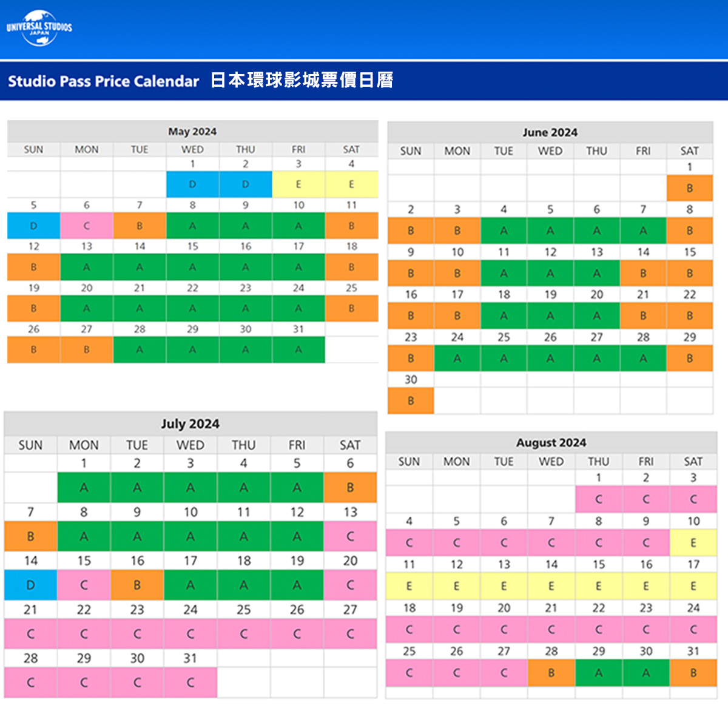Click the yellow E cell under August 11
This screenshot has height=728, width=728.
click(x=409, y=586)
